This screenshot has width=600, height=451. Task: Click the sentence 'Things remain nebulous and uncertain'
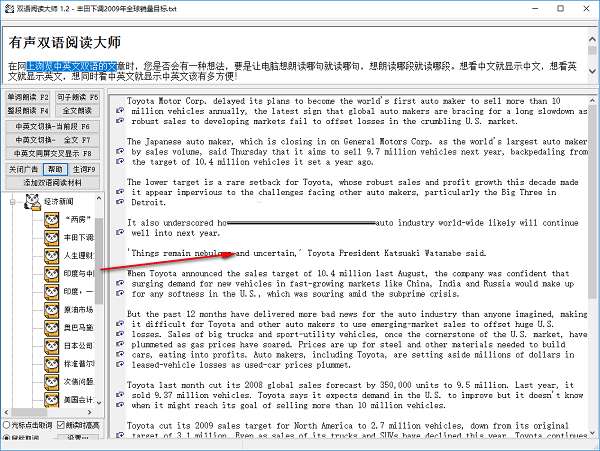coord(213,253)
